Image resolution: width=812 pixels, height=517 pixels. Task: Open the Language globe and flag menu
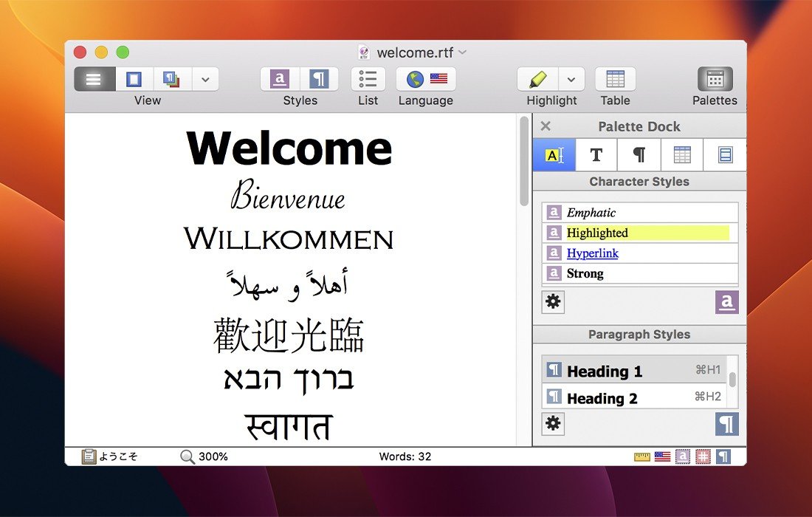coord(426,79)
